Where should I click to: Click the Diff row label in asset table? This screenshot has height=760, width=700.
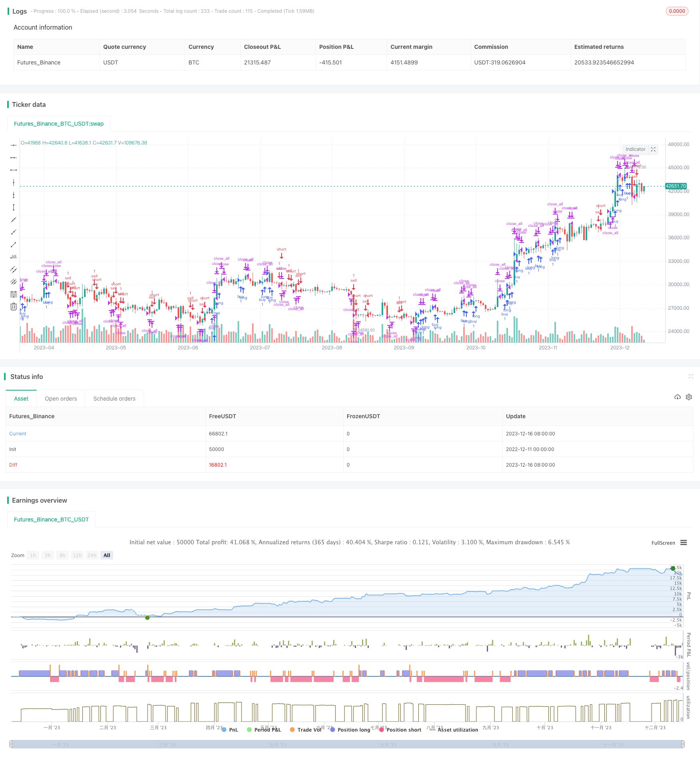[x=13, y=465]
